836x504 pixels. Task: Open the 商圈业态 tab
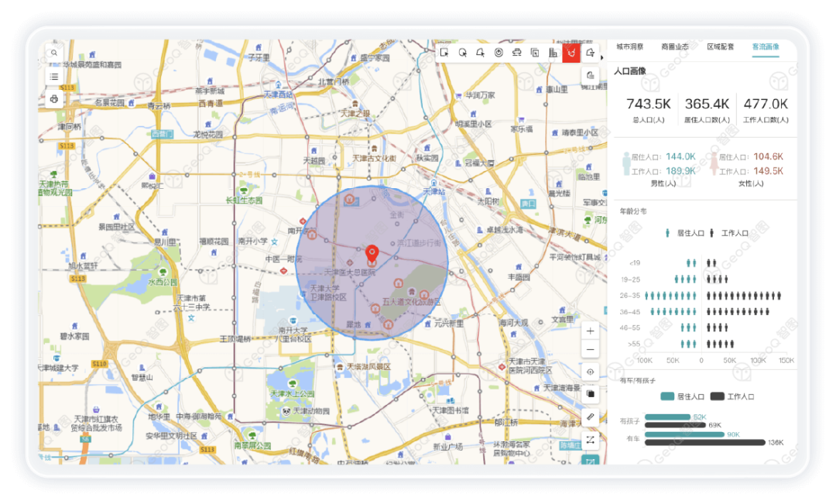(x=674, y=46)
